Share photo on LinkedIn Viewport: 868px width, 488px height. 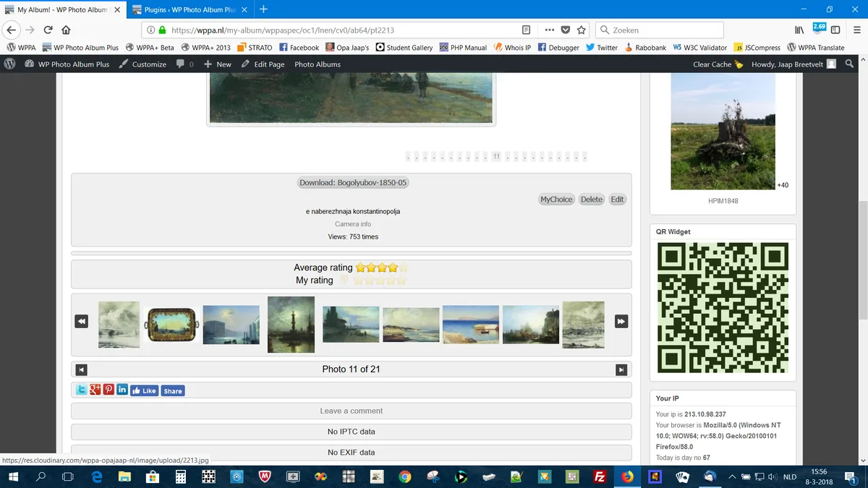(122, 390)
